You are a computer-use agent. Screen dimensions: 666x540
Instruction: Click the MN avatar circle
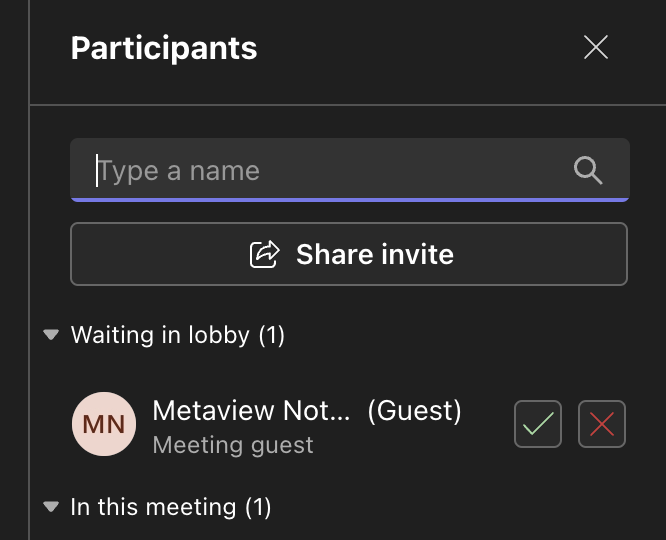[104, 424]
